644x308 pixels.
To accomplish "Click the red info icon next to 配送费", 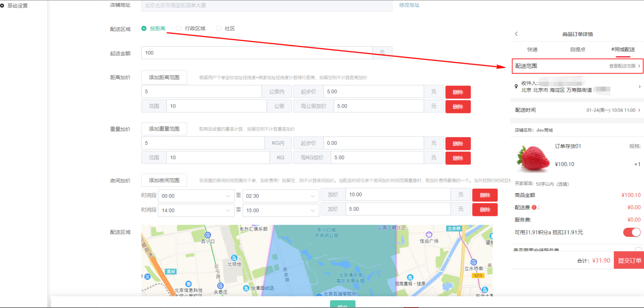I will click(x=534, y=208).
